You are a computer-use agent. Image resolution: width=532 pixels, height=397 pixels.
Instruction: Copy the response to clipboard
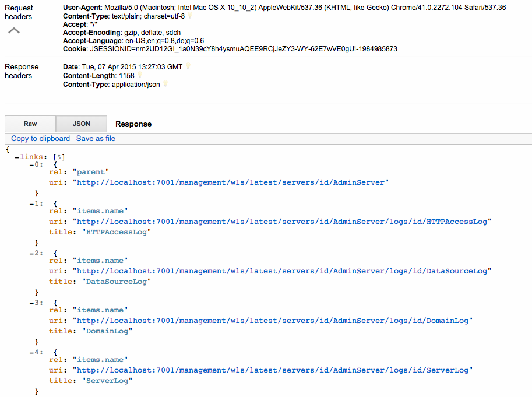point(40,139)
